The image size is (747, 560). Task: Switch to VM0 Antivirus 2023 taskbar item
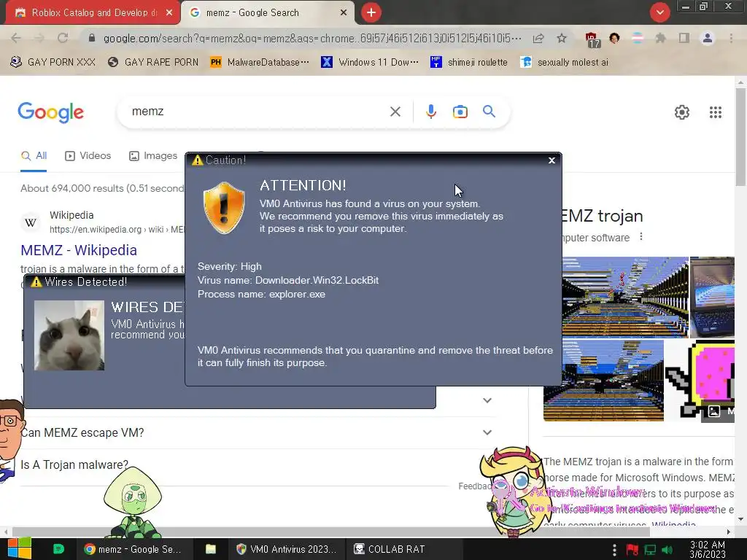click(x=286, y=549)
